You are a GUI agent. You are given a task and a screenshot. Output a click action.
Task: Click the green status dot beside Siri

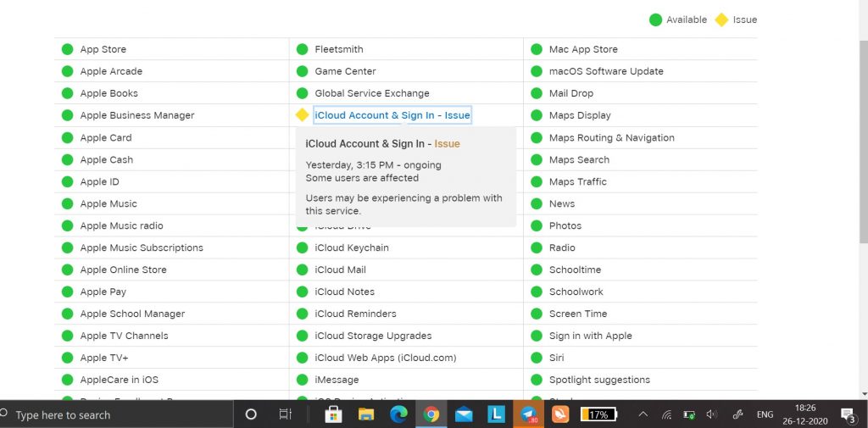click(537, 358)
